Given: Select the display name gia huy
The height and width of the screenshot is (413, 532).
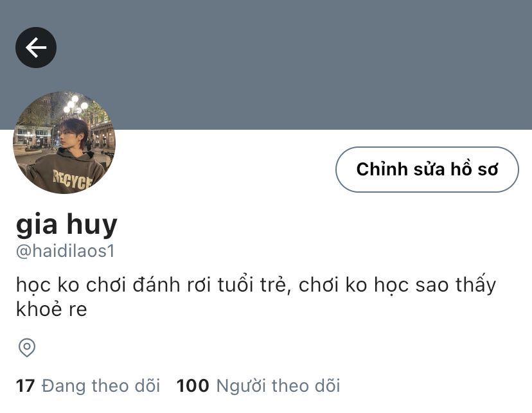Looking at the screenshot, I should [67, 224].
